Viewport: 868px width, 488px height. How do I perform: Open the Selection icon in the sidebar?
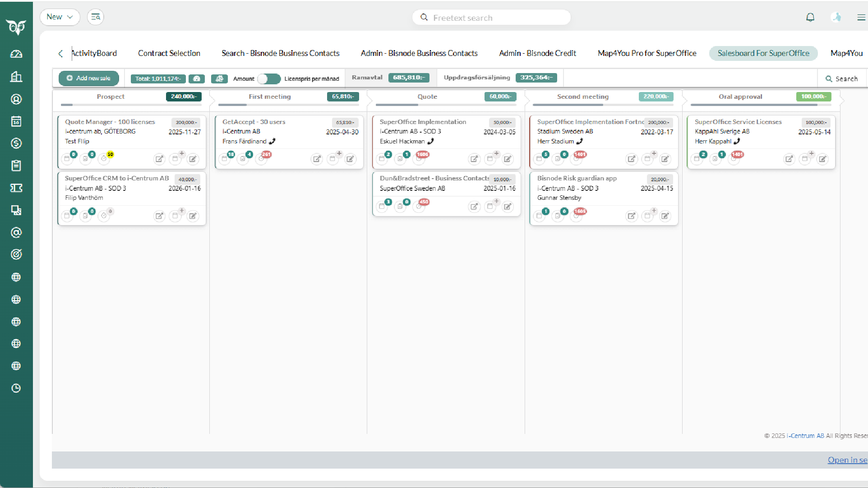tap(16, 210)
